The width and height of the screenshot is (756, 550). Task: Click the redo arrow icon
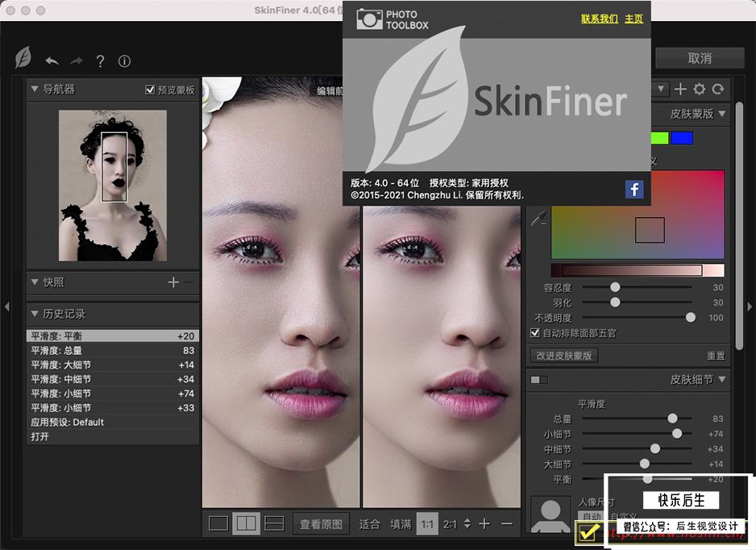pos(77,60)
